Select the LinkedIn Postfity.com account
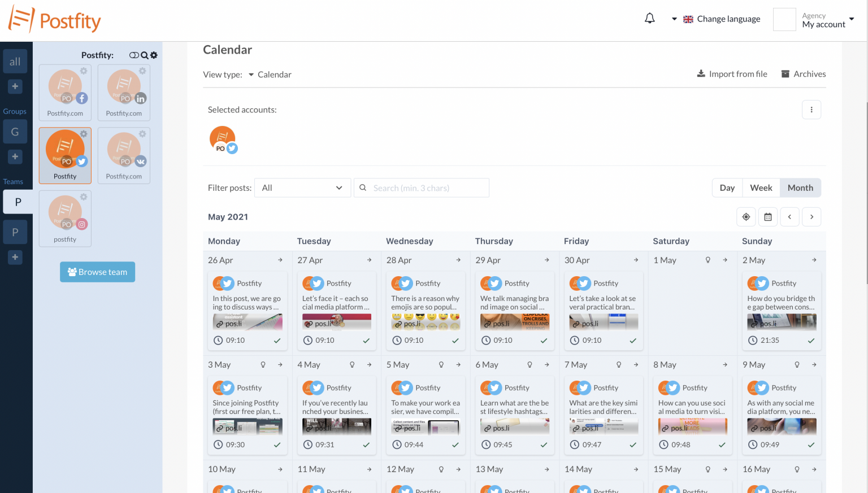The width and height of the screenshot is (868, 493). [124, 92]
